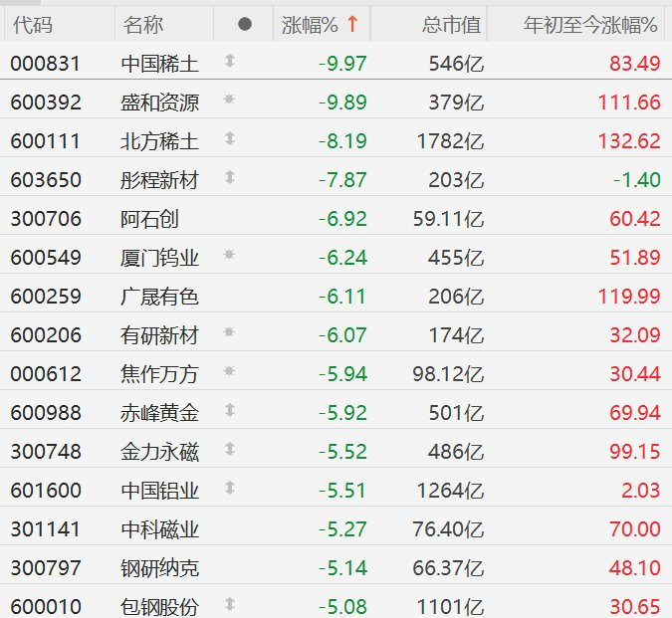672x618 pixels.
Task: Click the 名称 column header
Action: coord(143,25)
